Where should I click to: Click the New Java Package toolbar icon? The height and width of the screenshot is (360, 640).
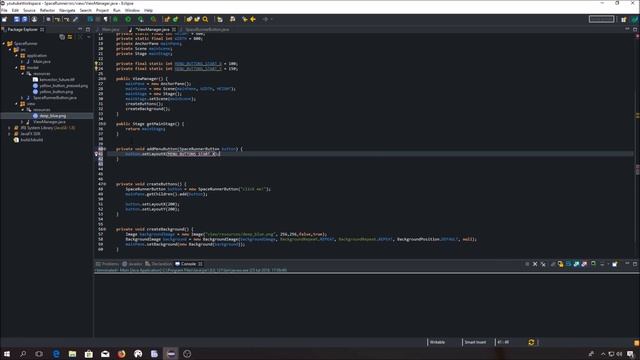pos(167,19)
